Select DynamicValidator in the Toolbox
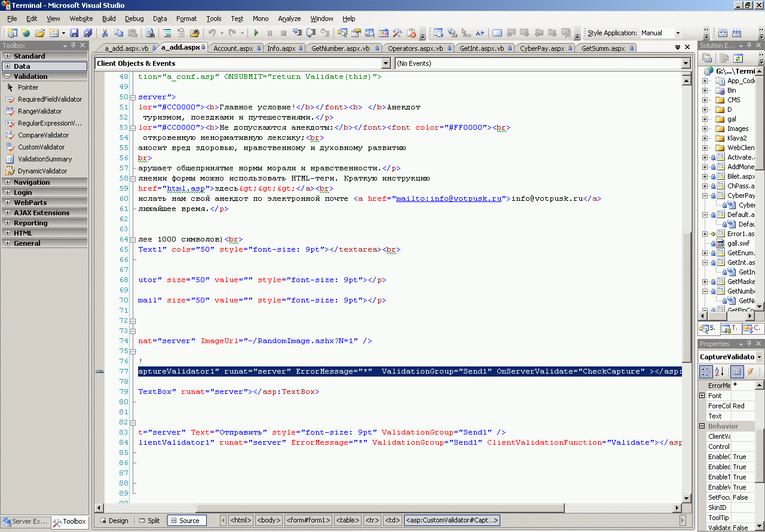The height and width of the screenshot is (532, 765). click(42, 171)
